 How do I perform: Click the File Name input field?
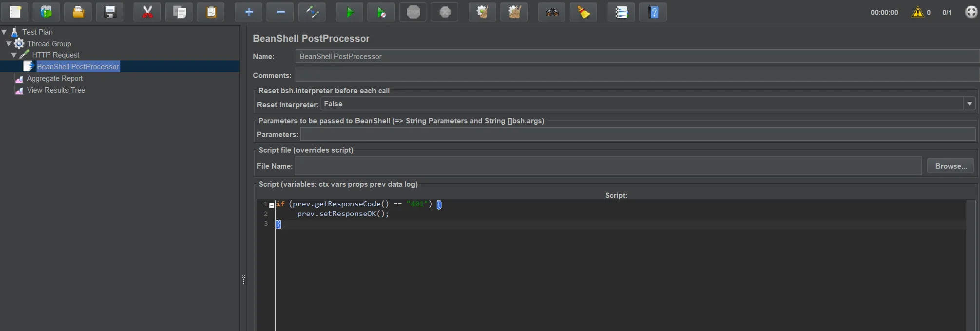pyautogui.click(x=608, y=166)
